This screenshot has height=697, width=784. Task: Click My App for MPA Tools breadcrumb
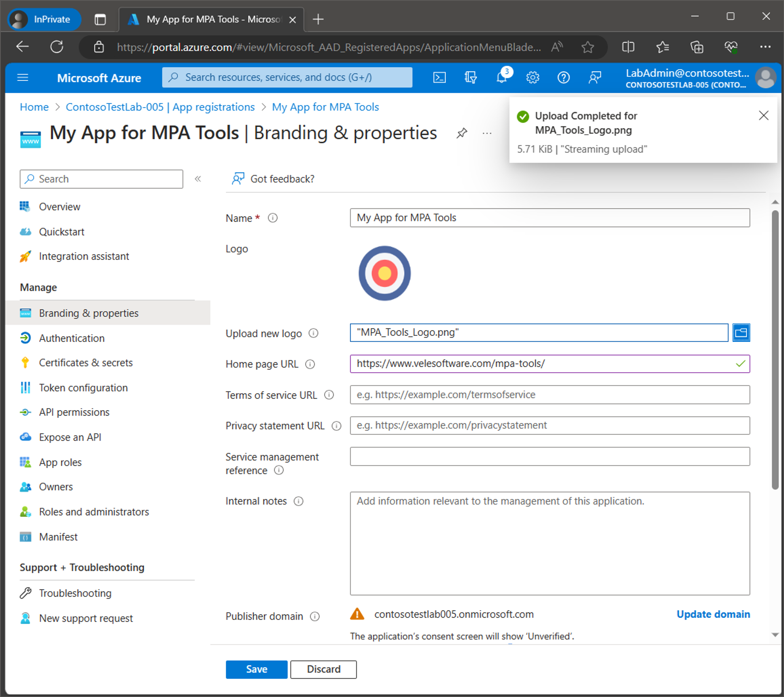(x=325, y=107)
